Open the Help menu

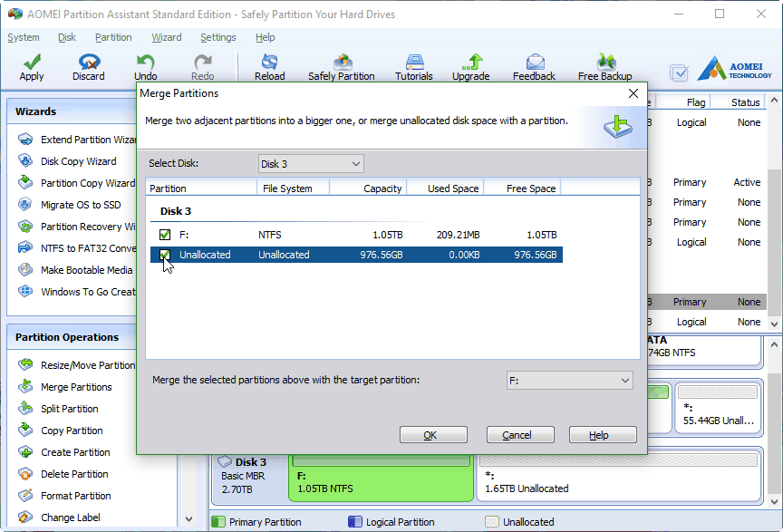pyautogui.click(x=266, y=37)
